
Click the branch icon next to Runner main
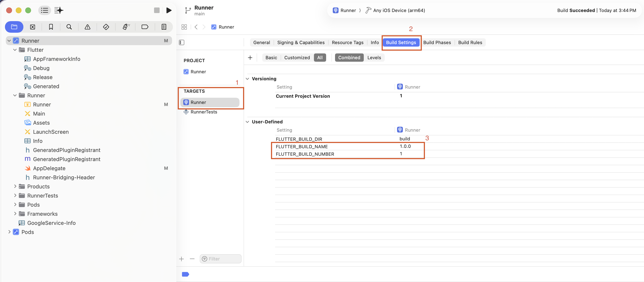click(x=188, y=10)
